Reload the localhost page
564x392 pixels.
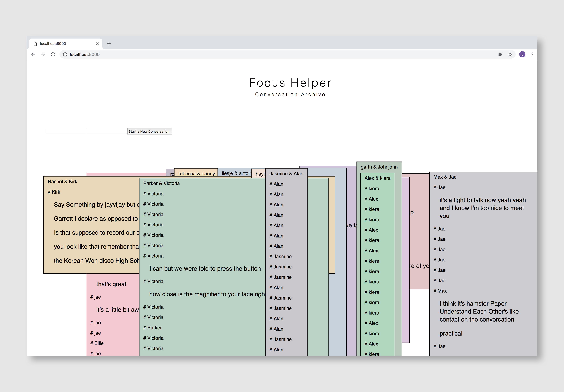point(53,54)
